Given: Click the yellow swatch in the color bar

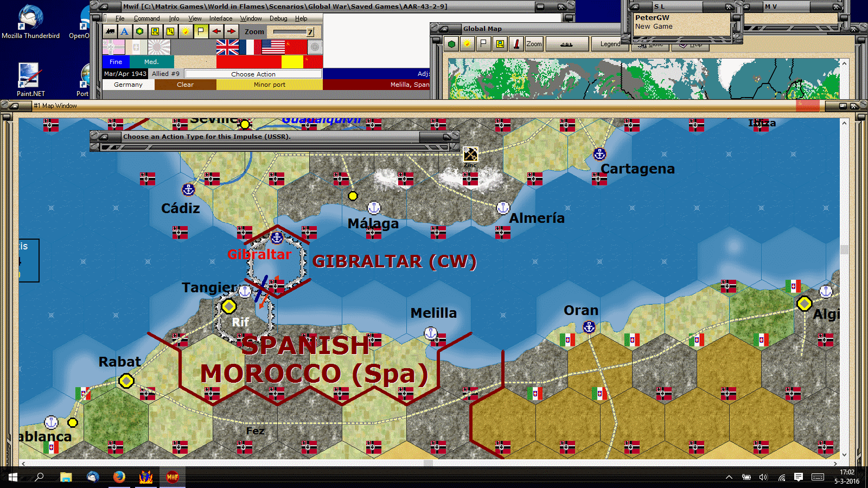Looking at the screenshot, I should pyautogui.click(x=292, y=62).
